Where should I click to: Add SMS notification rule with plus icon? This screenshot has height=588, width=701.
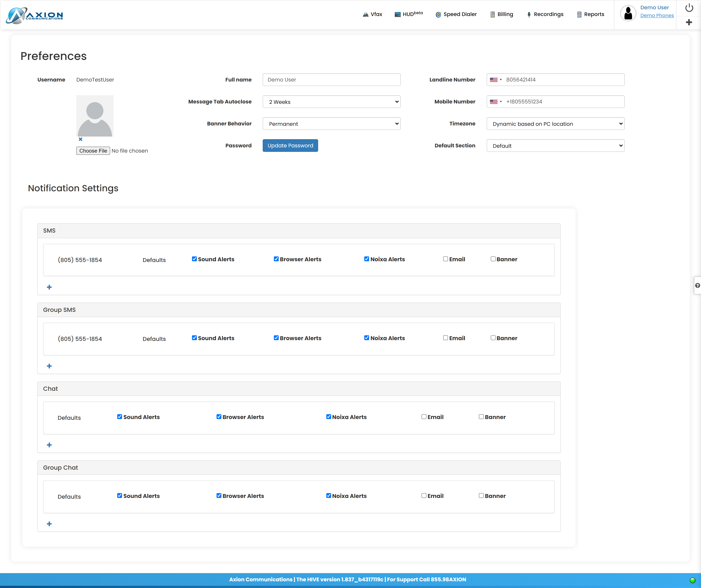click(49, 287)
